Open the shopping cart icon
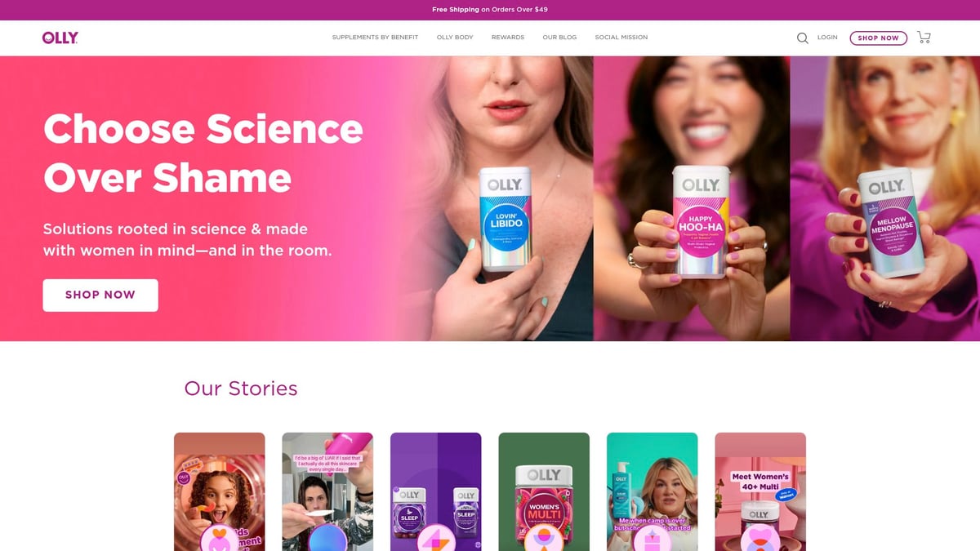The image size is (980, 551). [924, 38]
